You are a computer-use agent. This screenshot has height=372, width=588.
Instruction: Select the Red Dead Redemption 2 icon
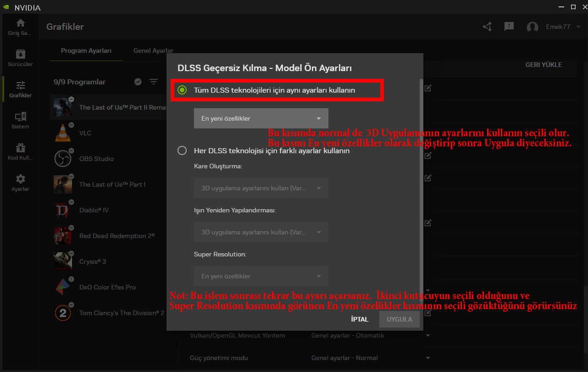(62, 236)
